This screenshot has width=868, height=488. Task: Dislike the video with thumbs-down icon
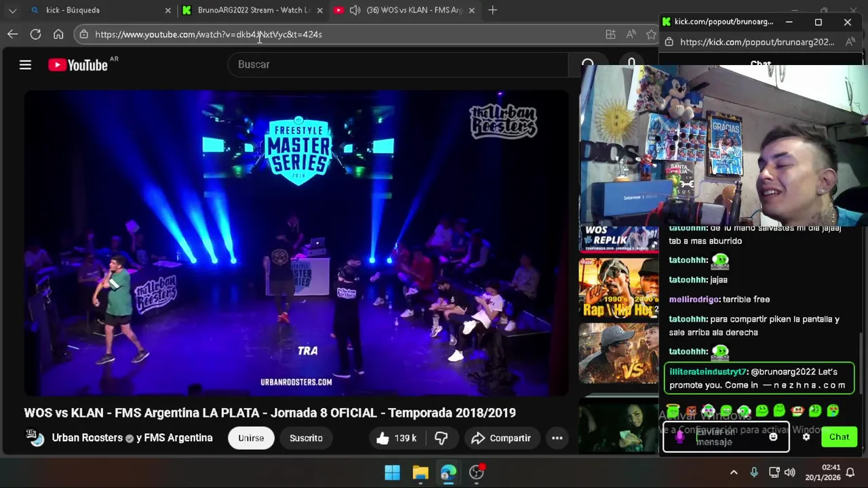441,438
